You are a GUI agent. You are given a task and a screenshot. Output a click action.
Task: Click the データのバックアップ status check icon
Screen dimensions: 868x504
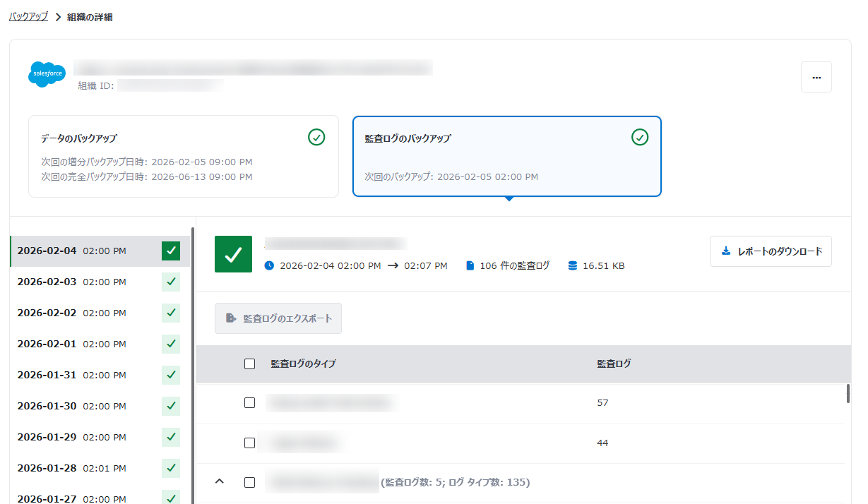316,138
